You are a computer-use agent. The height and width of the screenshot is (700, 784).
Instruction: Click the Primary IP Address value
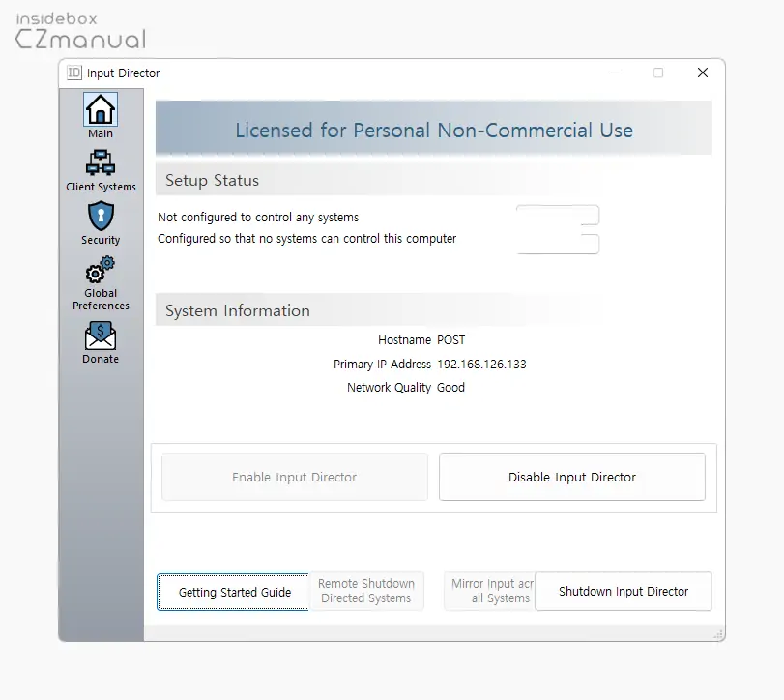481,365
